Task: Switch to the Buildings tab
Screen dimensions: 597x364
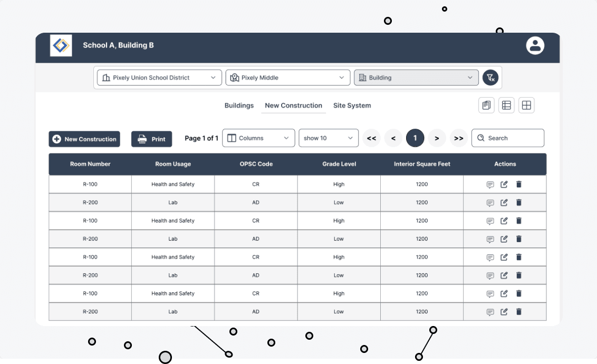Action: coord(239,106)
